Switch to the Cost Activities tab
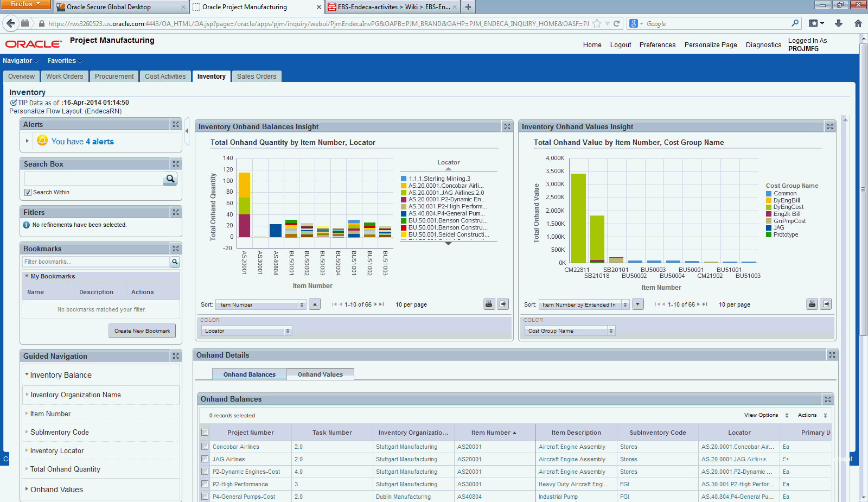 (165, 77)
